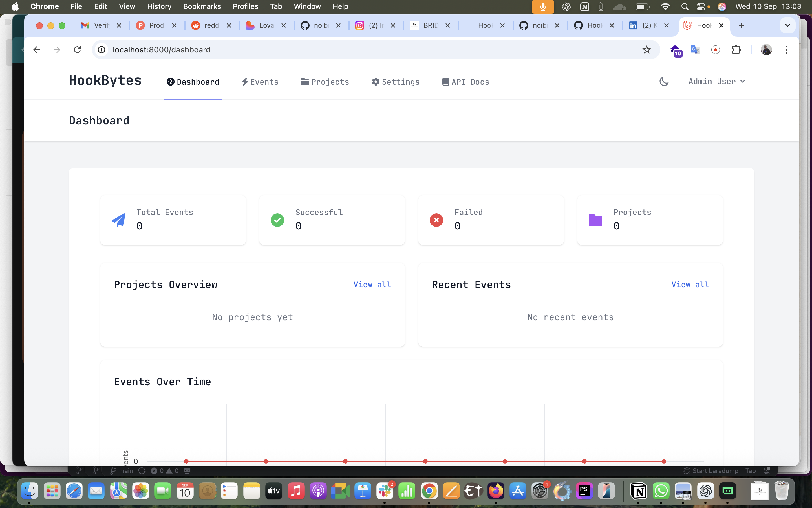The width and height of the screenshot is (812, 508).
Task: Click the site information icon
Action: point(101,50)
